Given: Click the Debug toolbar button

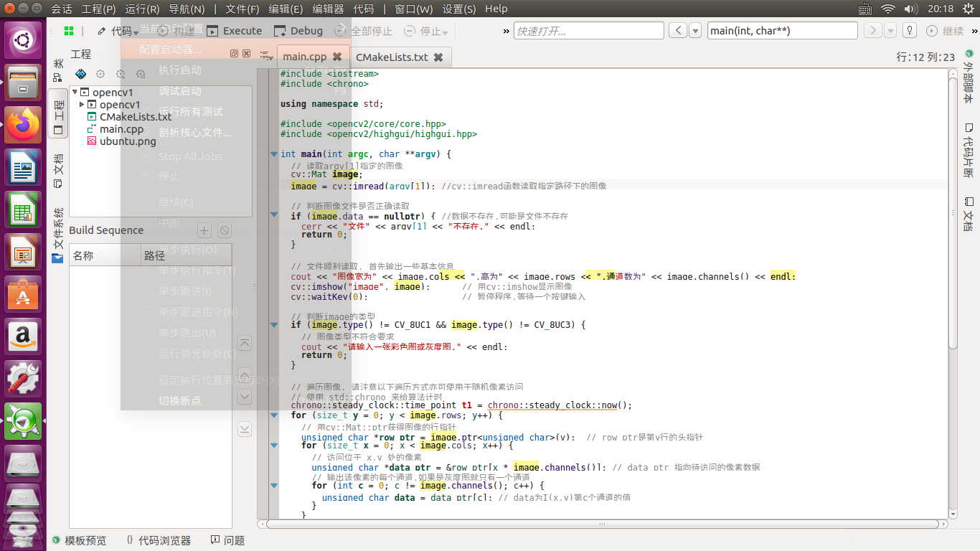Looking at the screenshot, I should (x=299, y=31).
